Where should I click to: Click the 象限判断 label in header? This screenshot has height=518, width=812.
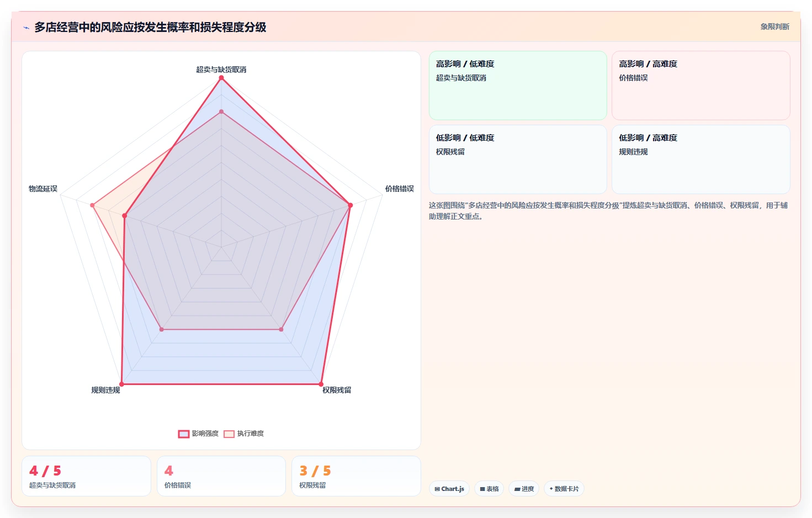tap(774, 26)
